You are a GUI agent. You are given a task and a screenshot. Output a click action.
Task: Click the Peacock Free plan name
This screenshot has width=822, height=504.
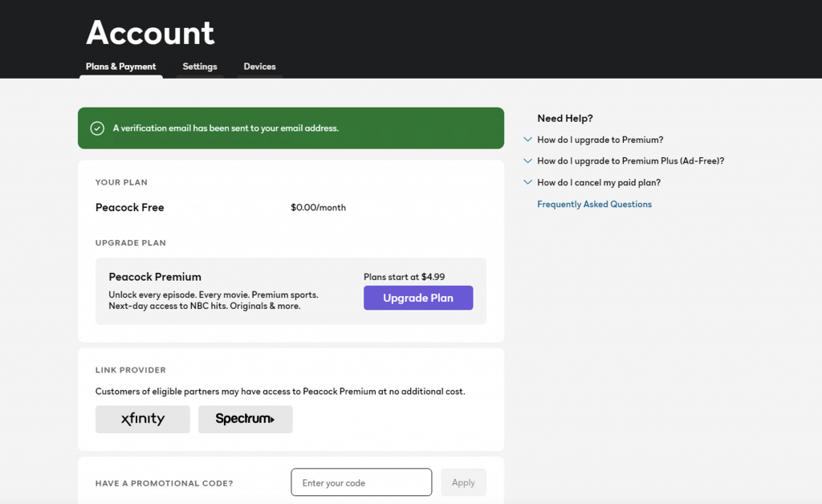129,208
